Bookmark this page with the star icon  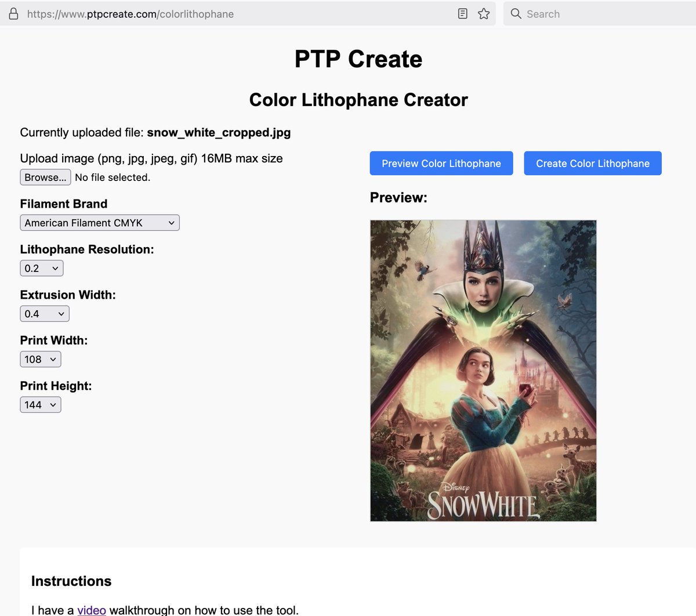(x=484, y=14)
